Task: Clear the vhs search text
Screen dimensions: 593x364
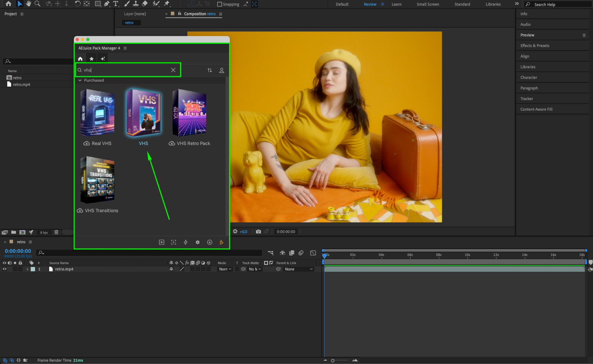Action: 173,70
